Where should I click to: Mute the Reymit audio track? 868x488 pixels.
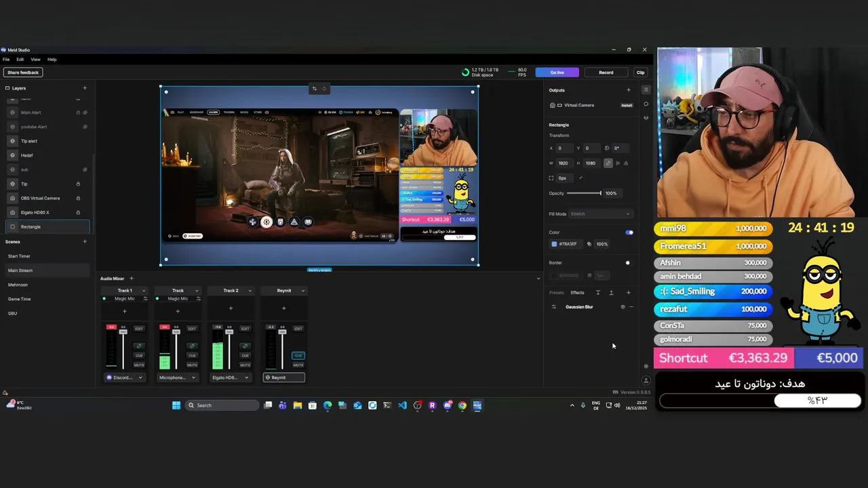[298, 365]
